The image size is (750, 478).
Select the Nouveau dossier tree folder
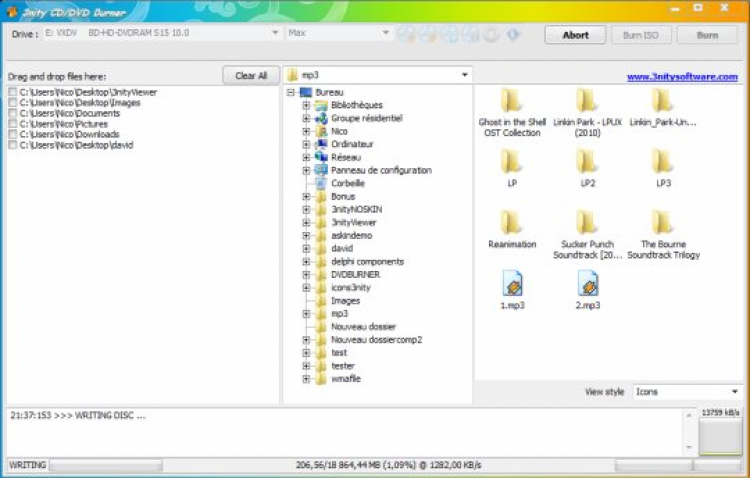pyautogui.click(x=364, y=327)
